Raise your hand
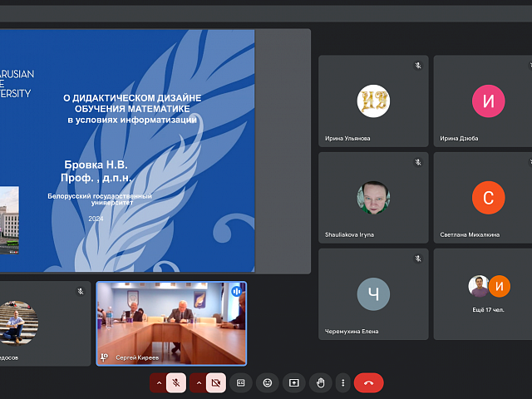This screenshot has width=532, height=399. 320,382
